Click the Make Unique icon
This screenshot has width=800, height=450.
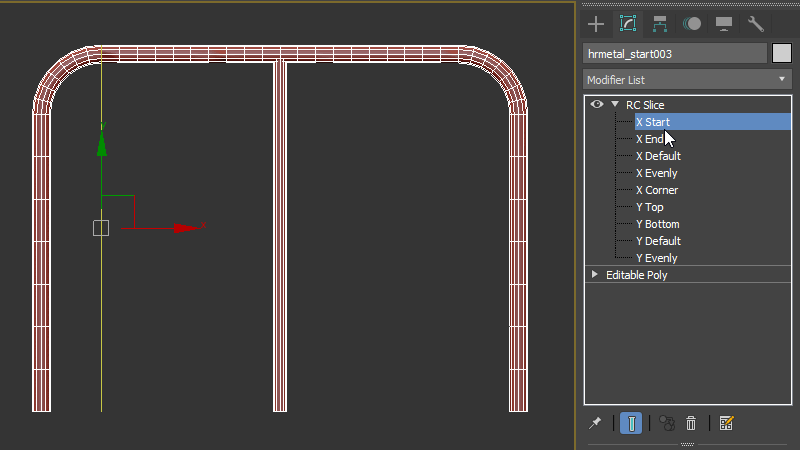[x=667, y=423]
